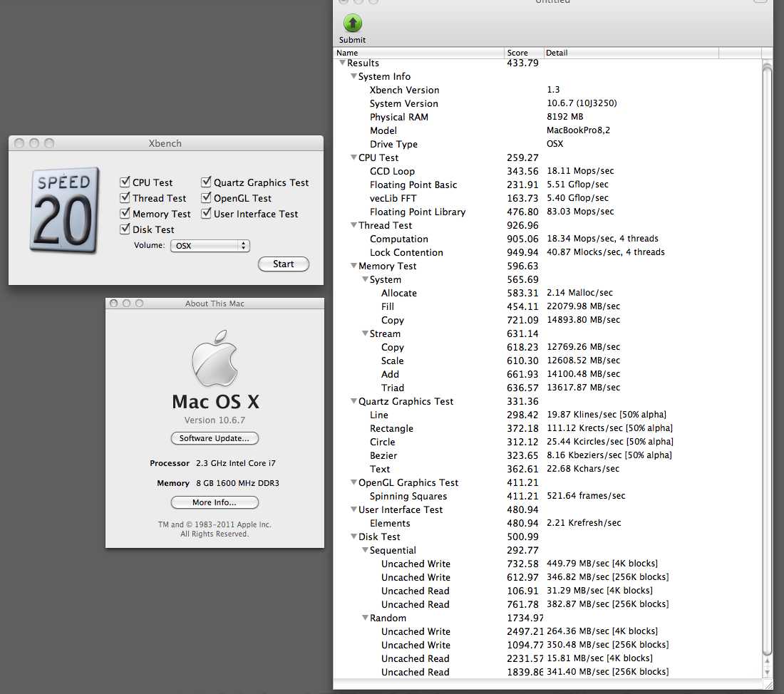Select the Model row
The height and width of the screenshot is (694, 784).
(547, 130)
